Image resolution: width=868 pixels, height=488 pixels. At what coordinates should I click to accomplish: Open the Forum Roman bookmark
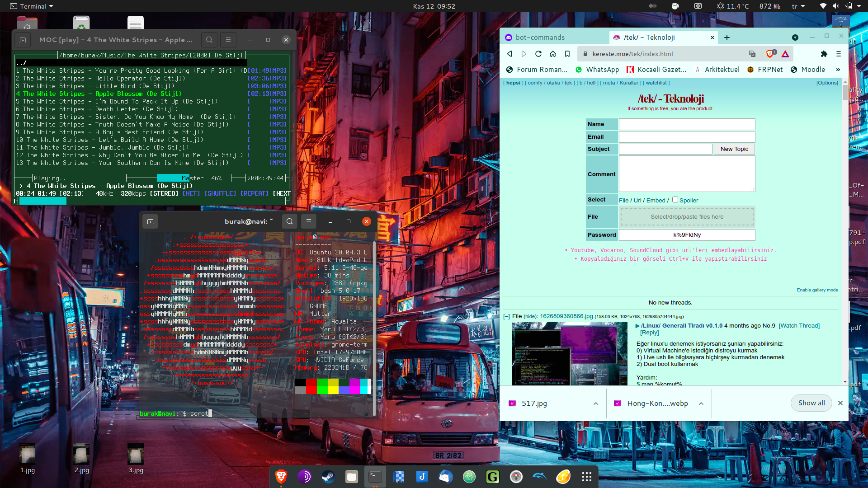537,70
